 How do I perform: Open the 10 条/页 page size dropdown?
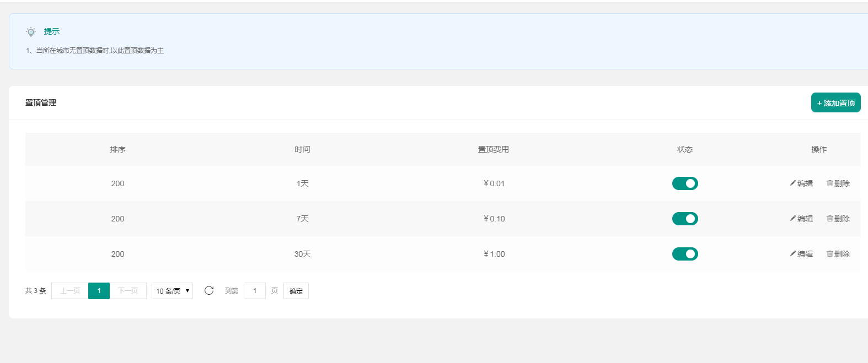coord(172,291)
